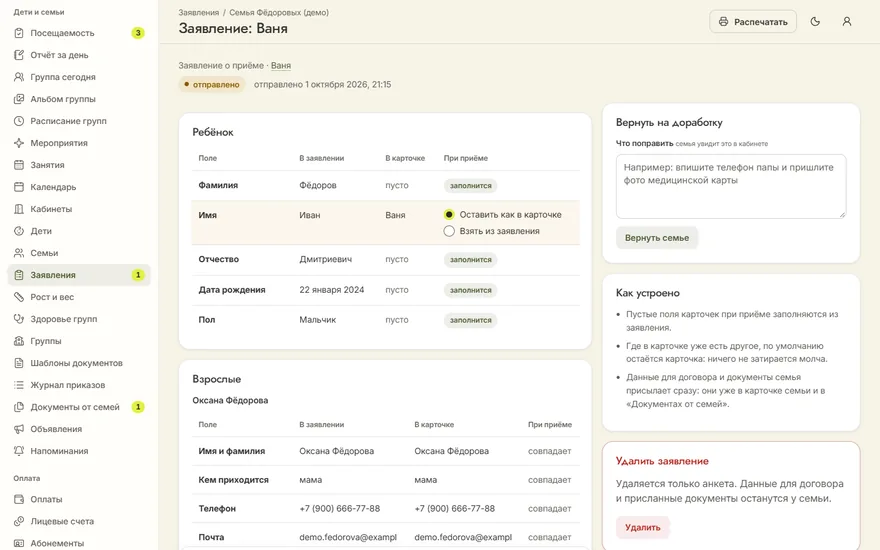Screen dimensions: 880x550
Task: Click the Кабинеты building icon
Action: pos(19,209)
